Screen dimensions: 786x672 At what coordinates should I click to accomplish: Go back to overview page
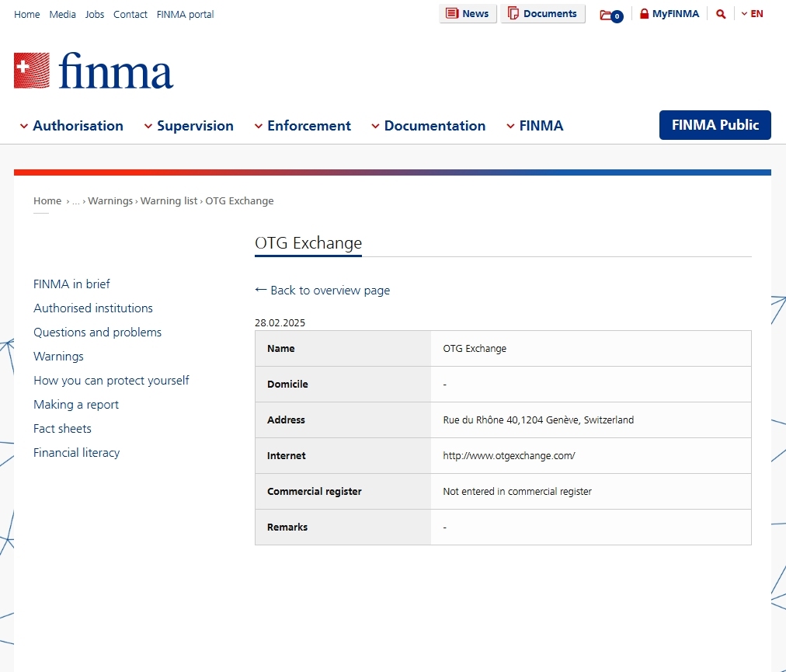pos(322,291)
